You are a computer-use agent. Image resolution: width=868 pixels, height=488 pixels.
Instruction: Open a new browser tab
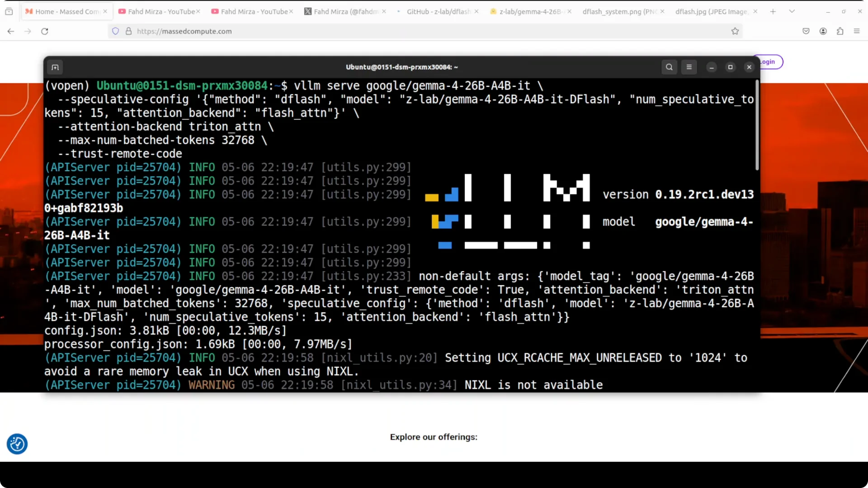coord(773,11)
